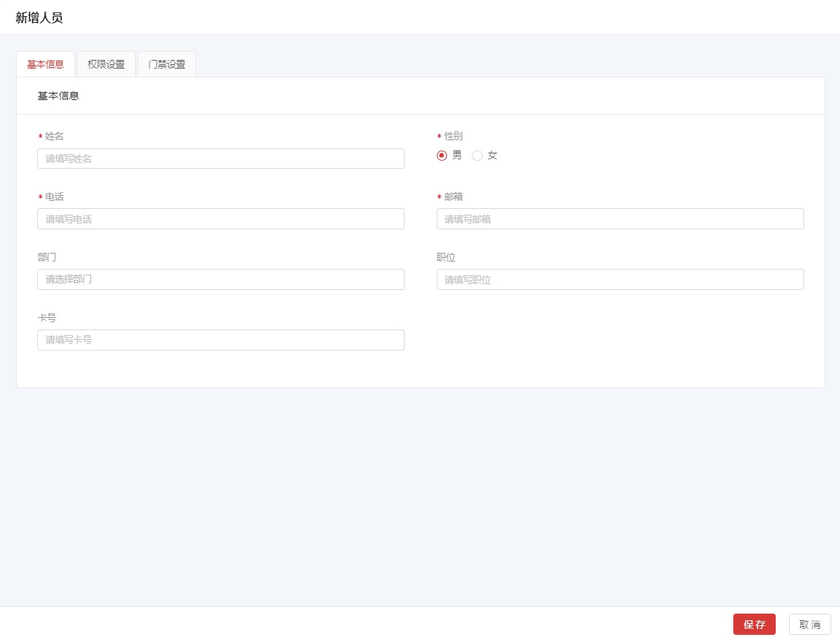The image size is (840, 637).
Task: Switch to the 基本信息 tab
Action: [45, 64]
